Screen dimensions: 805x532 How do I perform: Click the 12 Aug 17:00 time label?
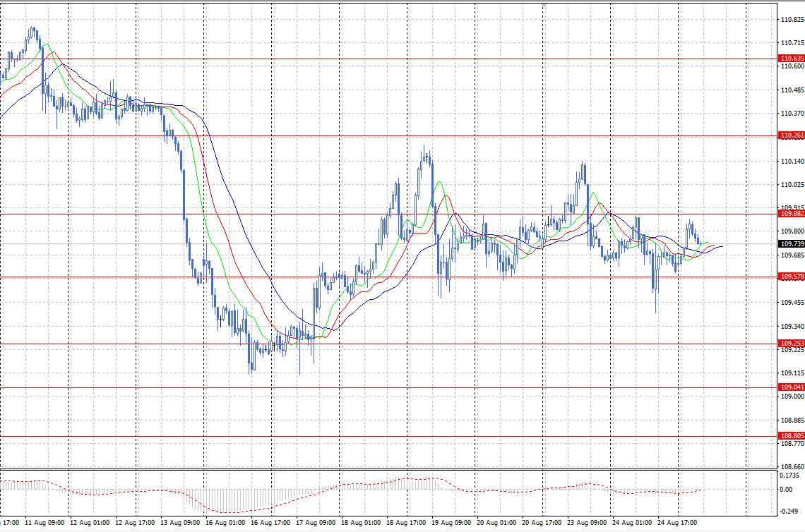point(135,523)
